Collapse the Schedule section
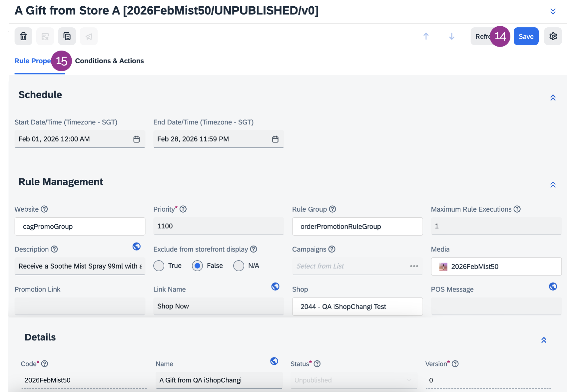567x392 pixels. click(553, 98)
